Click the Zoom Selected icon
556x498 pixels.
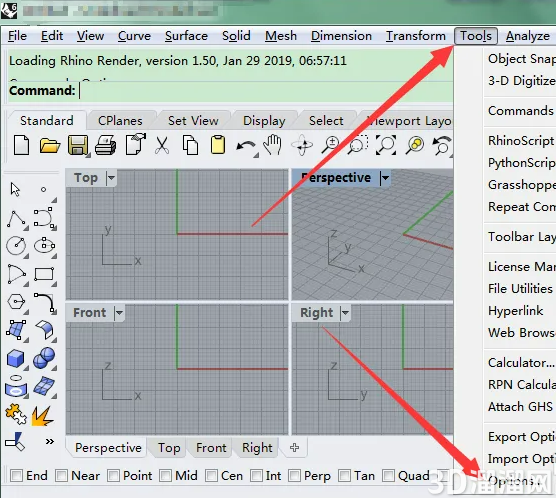(415, 145)
